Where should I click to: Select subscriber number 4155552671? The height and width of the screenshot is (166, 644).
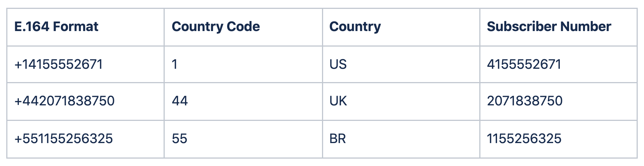tap(524, 64)
